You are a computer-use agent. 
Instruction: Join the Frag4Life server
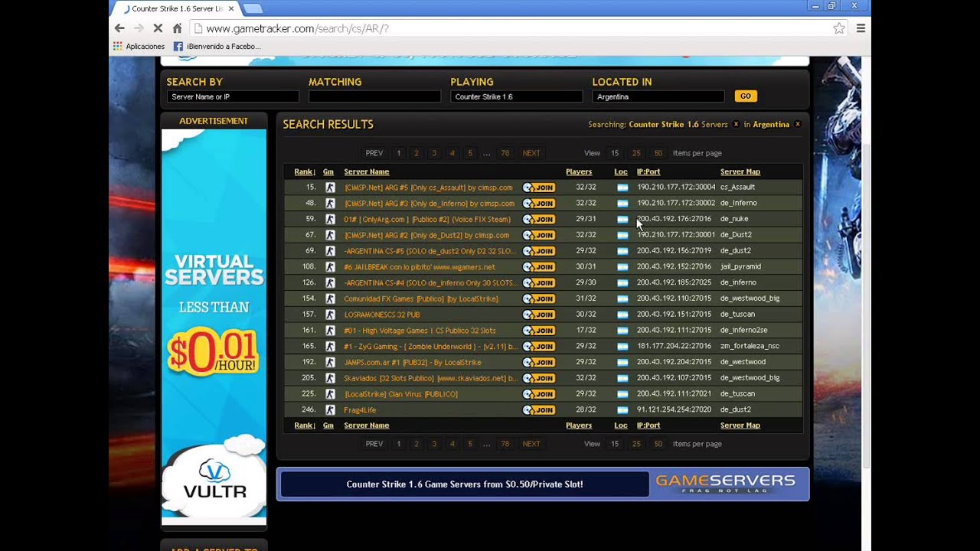(x=538, y=410)
